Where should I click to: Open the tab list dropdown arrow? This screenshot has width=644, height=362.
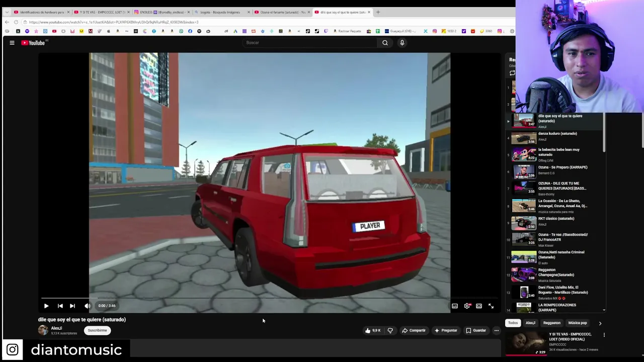tap(7, 12)
